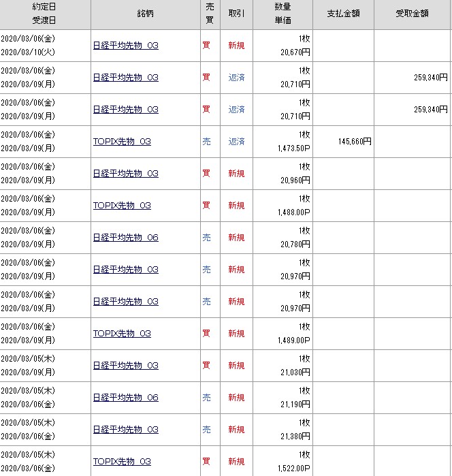
Task: Open 日経平均先物 03 link priced 21,030円
Action: point(125,366)
